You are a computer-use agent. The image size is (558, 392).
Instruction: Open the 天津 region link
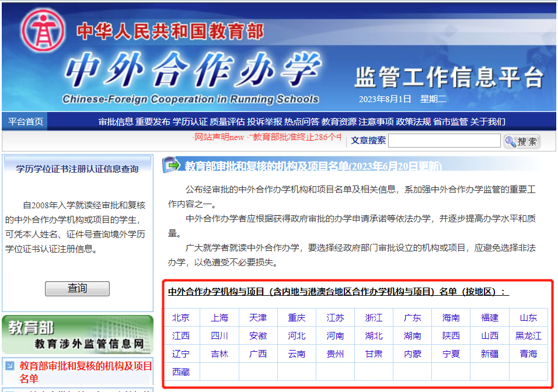pos(258,318)
